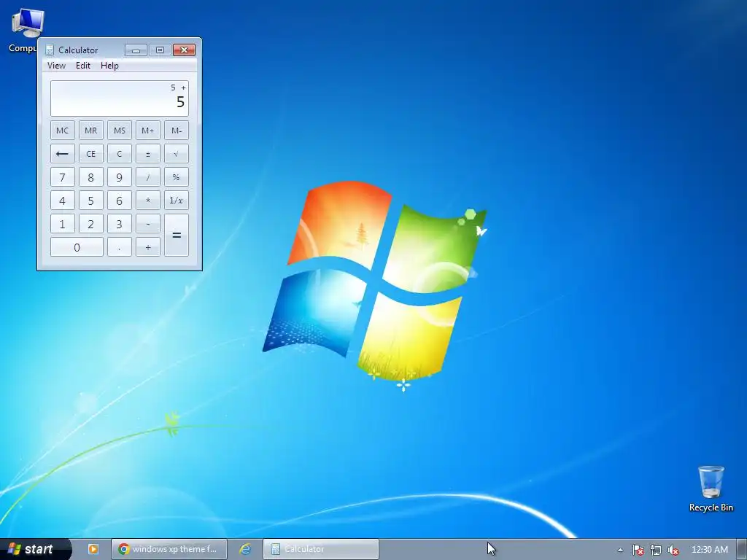This screenshot has width=747, height=560.
Task: Click the M+ memory add button
Action: point(147,131)
